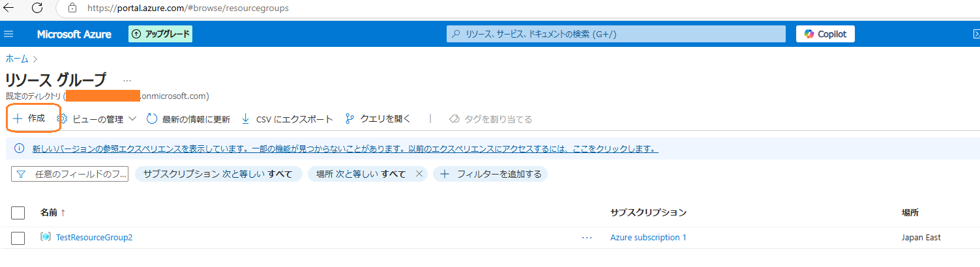Open the TestResourceGroup2 row ellipsis menu
Image resolution: width=980 pixels, height=267 pixels.
(587, 238)
